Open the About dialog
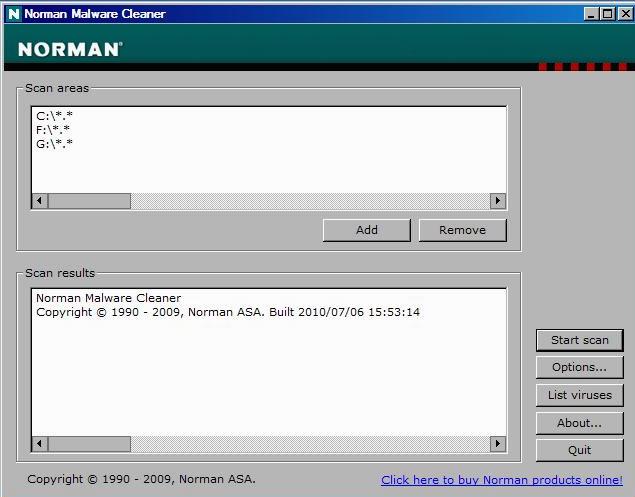This screenshot has width=635, height=497. click(580, 423)
